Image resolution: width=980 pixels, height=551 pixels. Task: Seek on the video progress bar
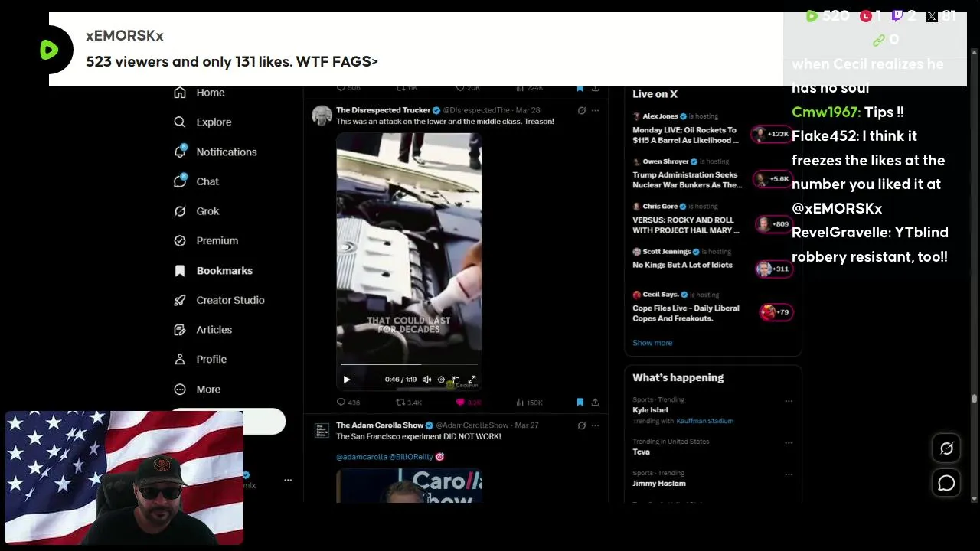pyautogui.click(x=409, y=364)
